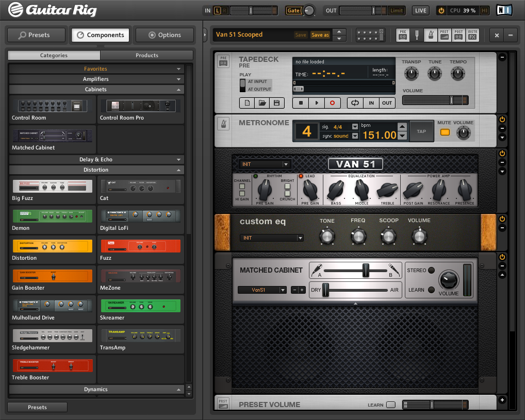
Task: Collapse the Cabinets category
Action: [96, 89]
